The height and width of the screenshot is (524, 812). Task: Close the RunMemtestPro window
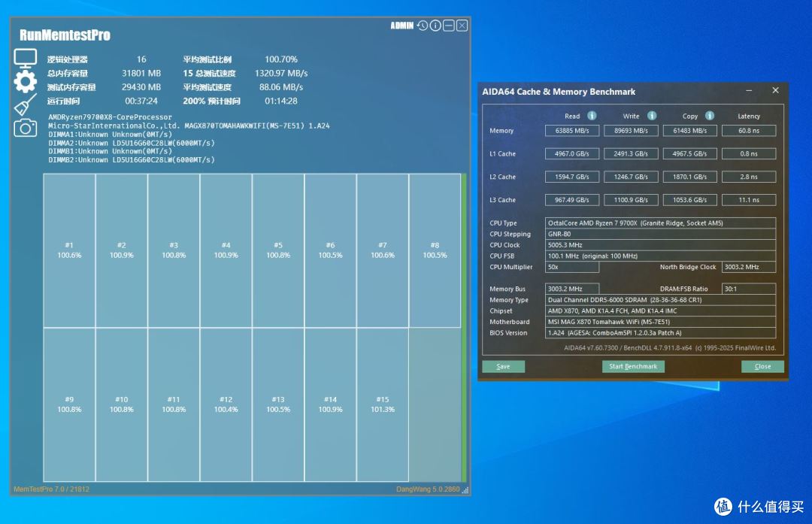(x=462, y=26)
